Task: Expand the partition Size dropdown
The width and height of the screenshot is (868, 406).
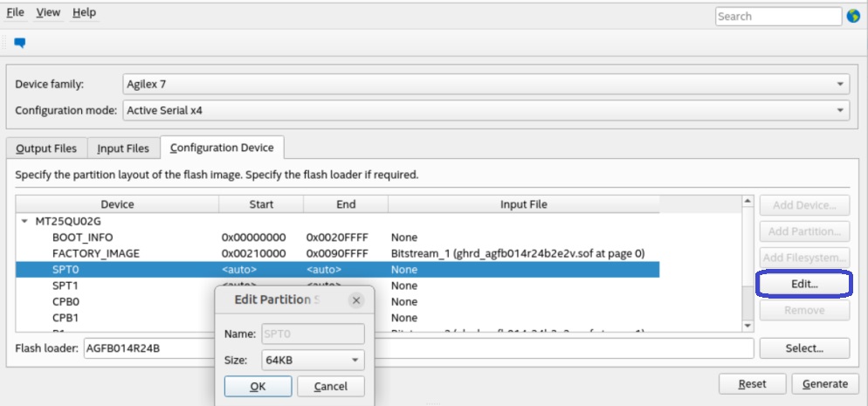Action: [x=312, y=360]
